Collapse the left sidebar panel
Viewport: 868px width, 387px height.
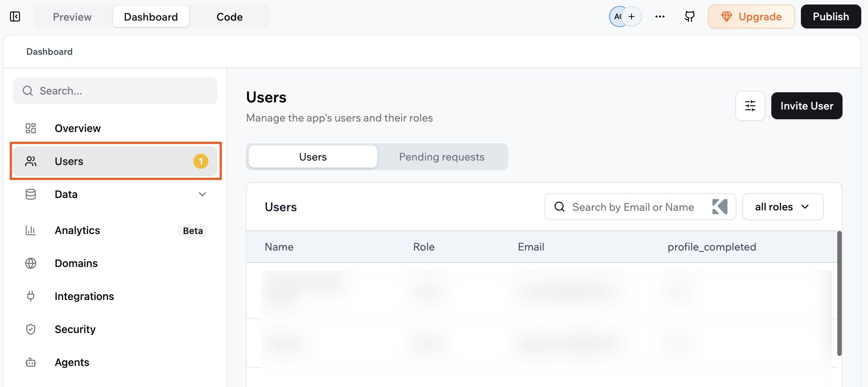pos(15,16)
